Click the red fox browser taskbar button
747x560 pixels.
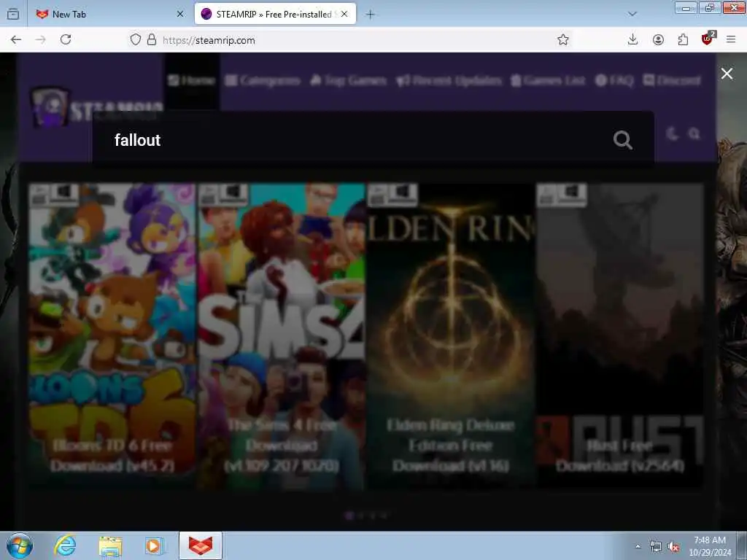[201, 545]
